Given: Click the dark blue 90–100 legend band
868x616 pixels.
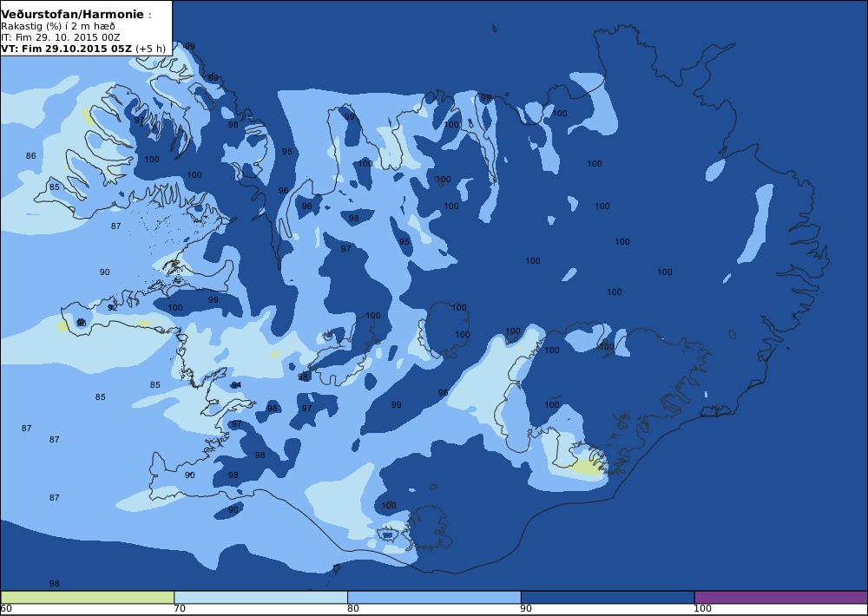Looking at the screenshot, I should tap(608, 597).
